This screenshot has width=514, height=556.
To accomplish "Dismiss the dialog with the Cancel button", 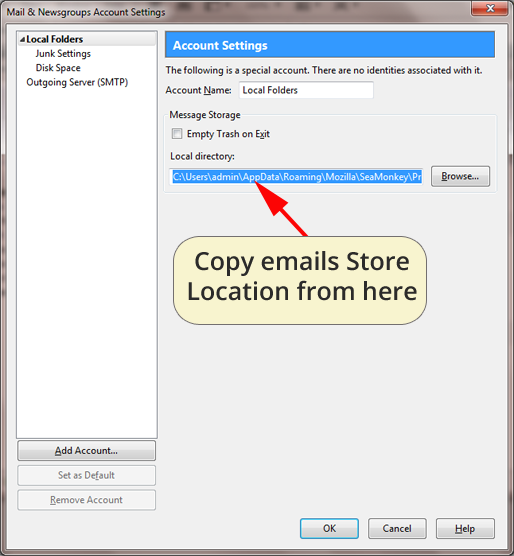I will [x=397, y=529].
